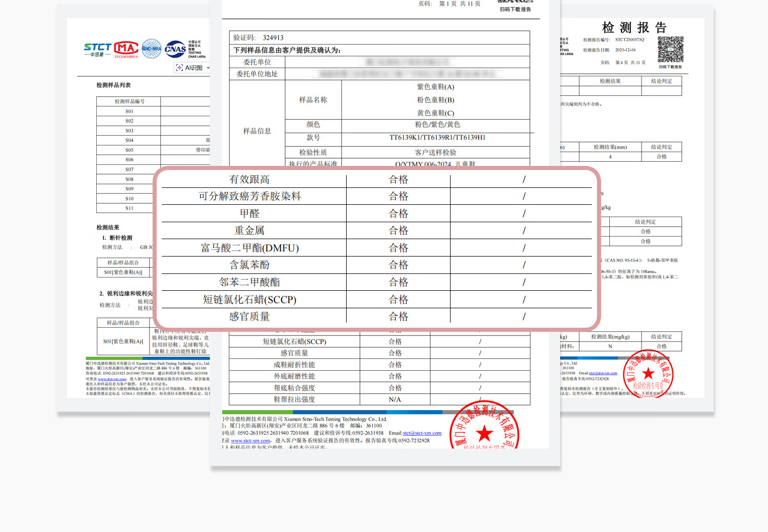Screen dimensions: 768x532
Task: Click the ilac-MRA round logo
Action: point(152,49)
